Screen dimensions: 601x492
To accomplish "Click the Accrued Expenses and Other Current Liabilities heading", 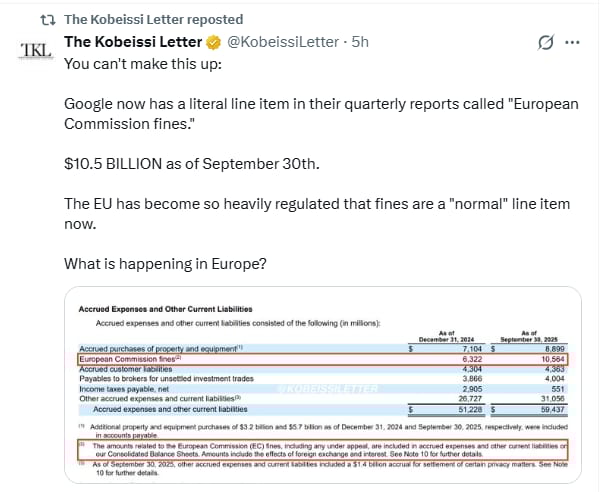I will click(x=166, y=309).
